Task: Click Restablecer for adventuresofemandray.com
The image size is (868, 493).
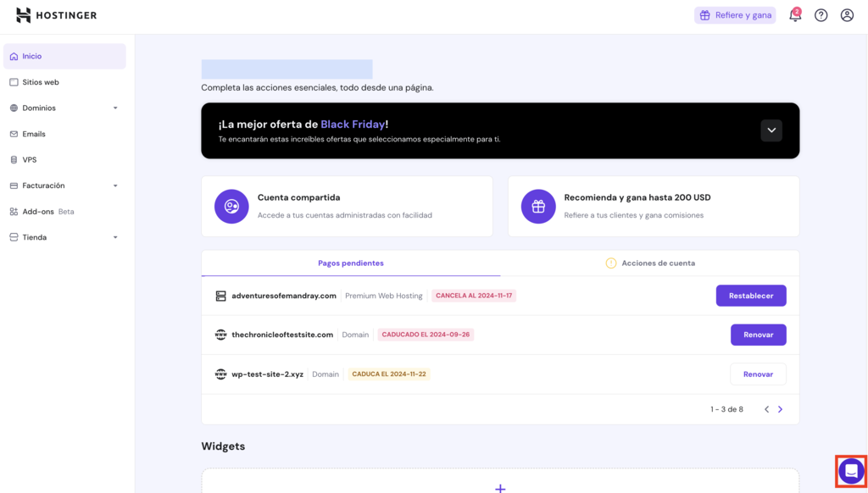Action: click(x=751, y=295)
